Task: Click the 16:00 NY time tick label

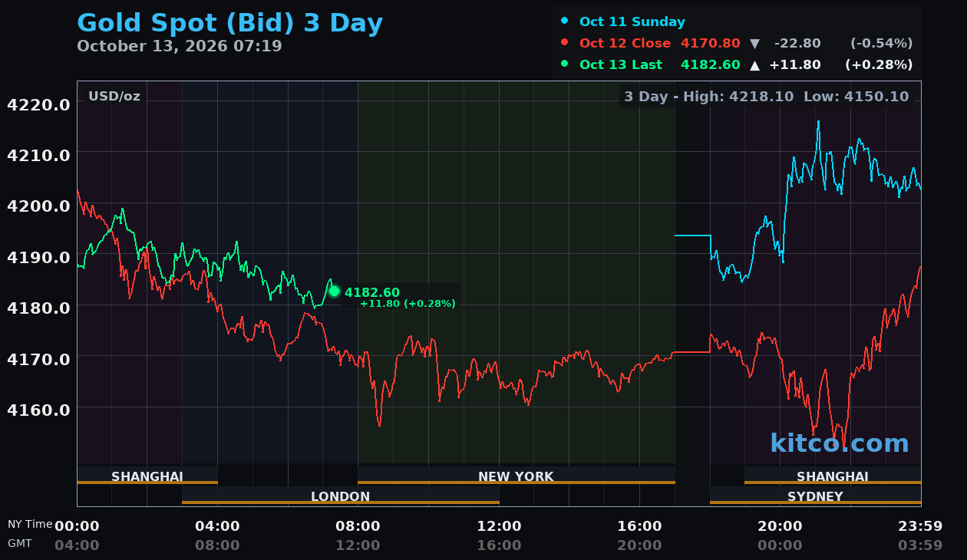Action: coord(639,526)
